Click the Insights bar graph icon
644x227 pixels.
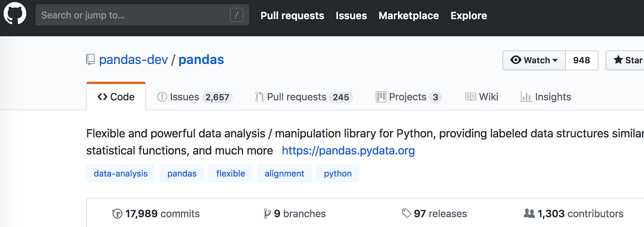(x=526, y=97)
